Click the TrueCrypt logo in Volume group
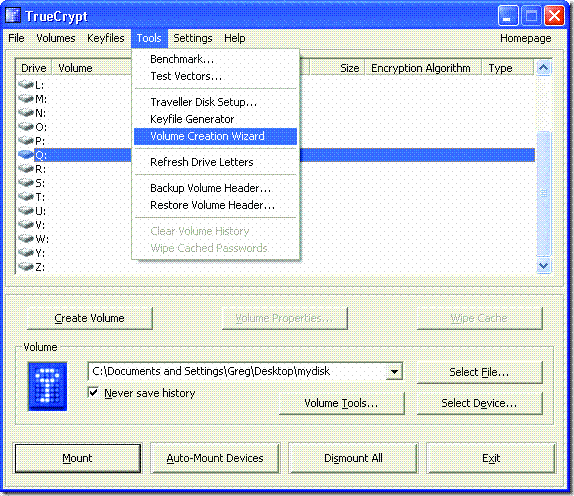This screenshot has width=574, height=496. pos(48,387)
